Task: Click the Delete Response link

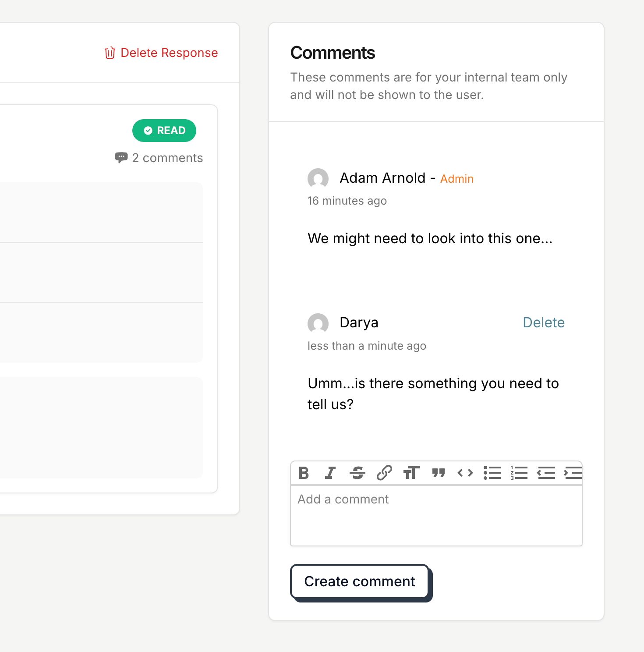Action: coord(169,53)
